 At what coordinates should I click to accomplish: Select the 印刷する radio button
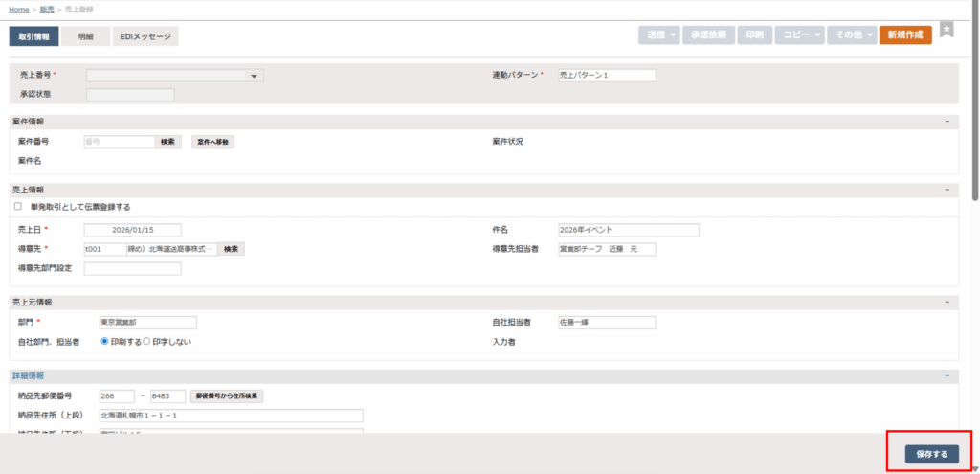coord(104,341)
